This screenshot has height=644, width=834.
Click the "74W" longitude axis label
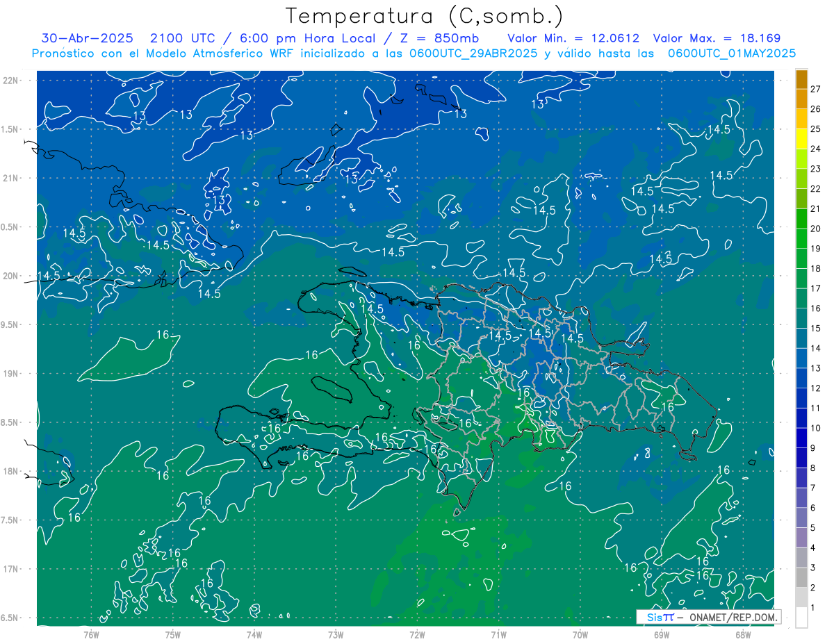[254, 634]
